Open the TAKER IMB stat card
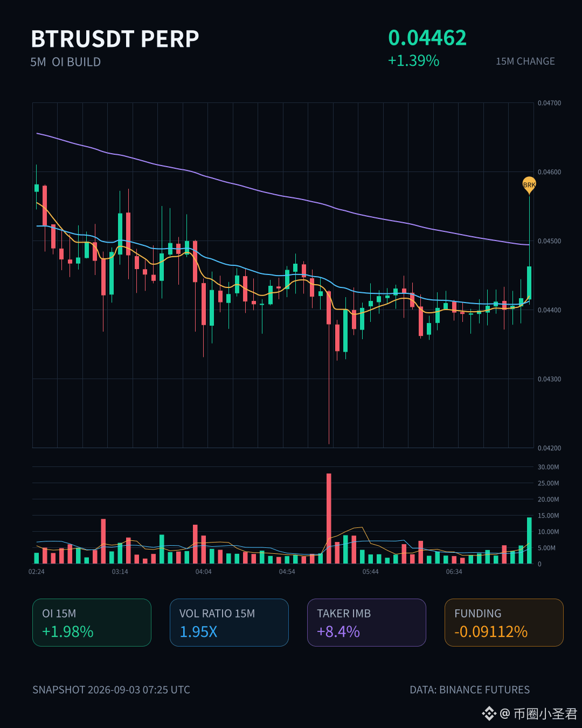Screen dimensions: 582x728 point(366,622)
